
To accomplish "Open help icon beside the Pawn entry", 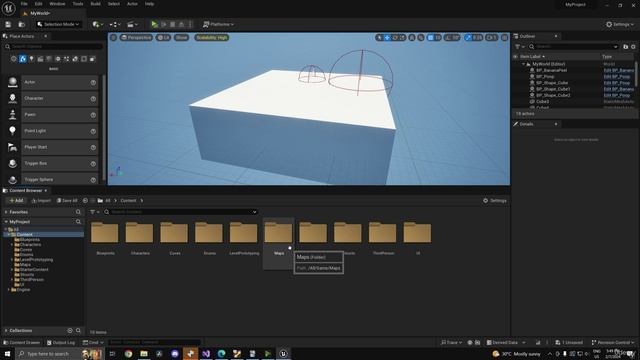I will [93, 115].
